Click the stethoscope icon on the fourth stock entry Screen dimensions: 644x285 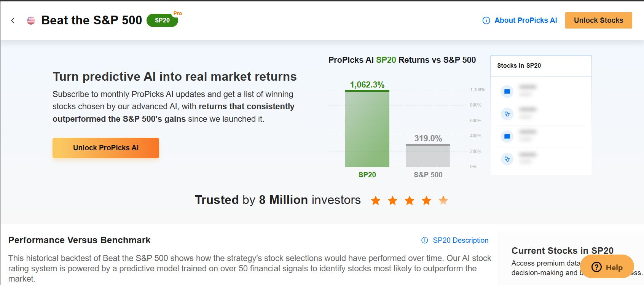click(x=507, y=159)
